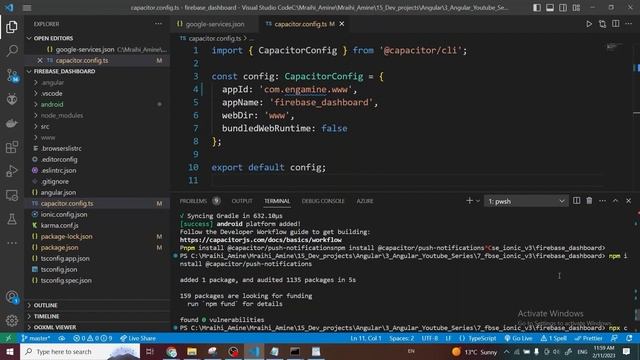Viewport: 640px width, 360px height.
Task: Open the Source Control view
Action: [x=12, y=75]
